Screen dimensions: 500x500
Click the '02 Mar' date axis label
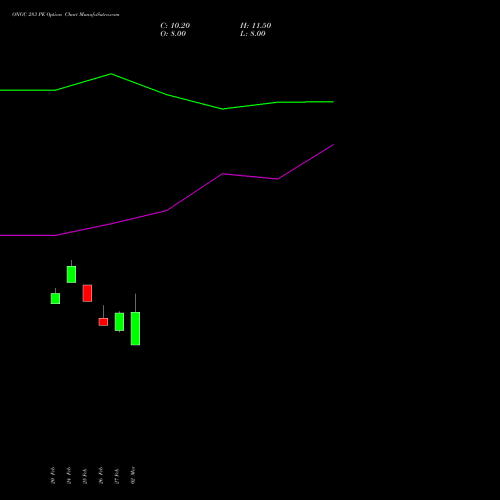coord(133,475)
